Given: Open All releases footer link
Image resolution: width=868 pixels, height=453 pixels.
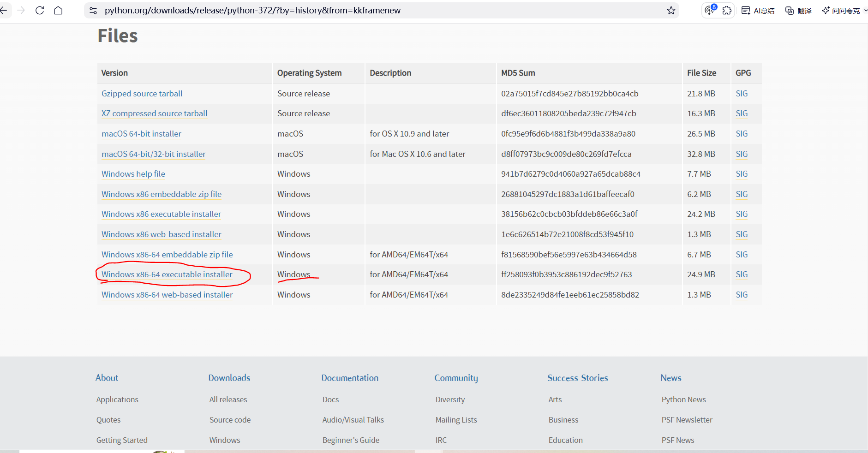Looking at the screenshot, I should point(228,399).
